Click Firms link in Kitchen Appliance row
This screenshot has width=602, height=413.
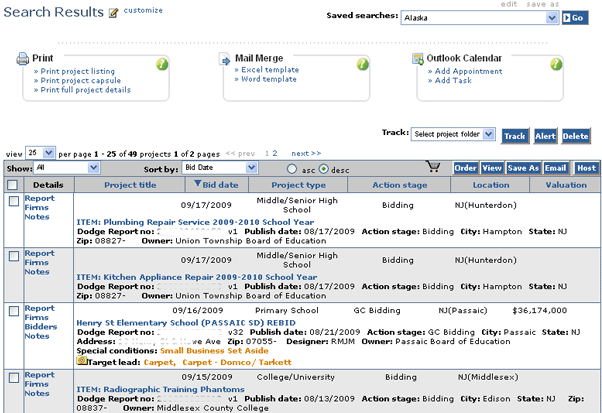[36, 263]
